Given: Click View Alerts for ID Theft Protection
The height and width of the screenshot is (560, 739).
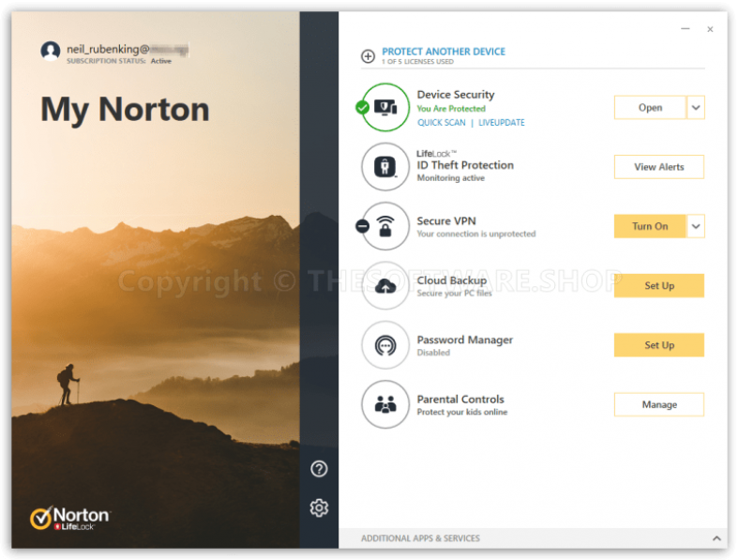Looking at the screenshot, I should pos(659,167).
